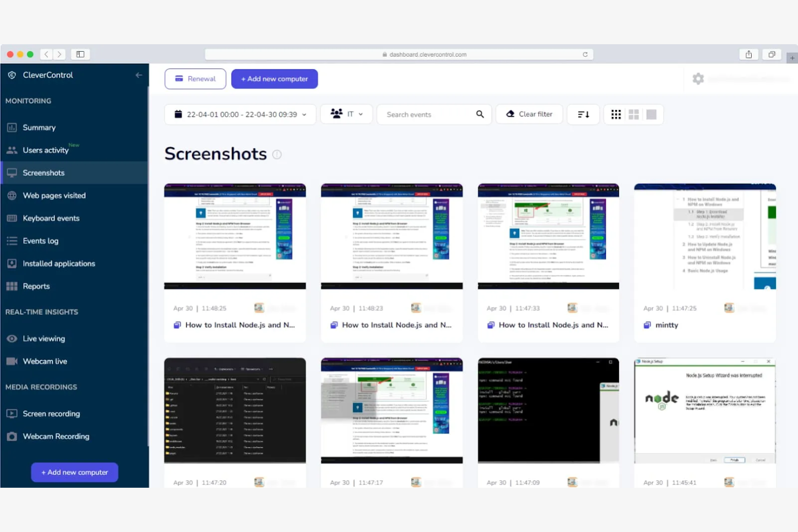Click the search magnifier icon
This screenshot has height=532, width=798.
[480, 114]
